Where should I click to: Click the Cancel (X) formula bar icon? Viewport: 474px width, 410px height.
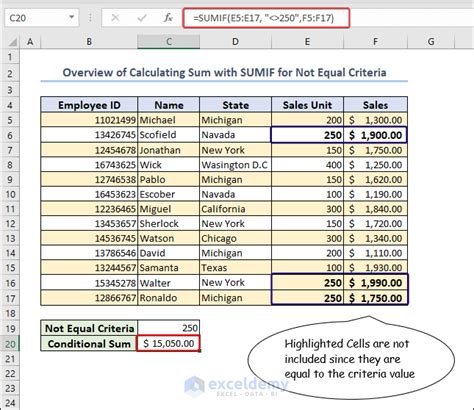[115, 18]
